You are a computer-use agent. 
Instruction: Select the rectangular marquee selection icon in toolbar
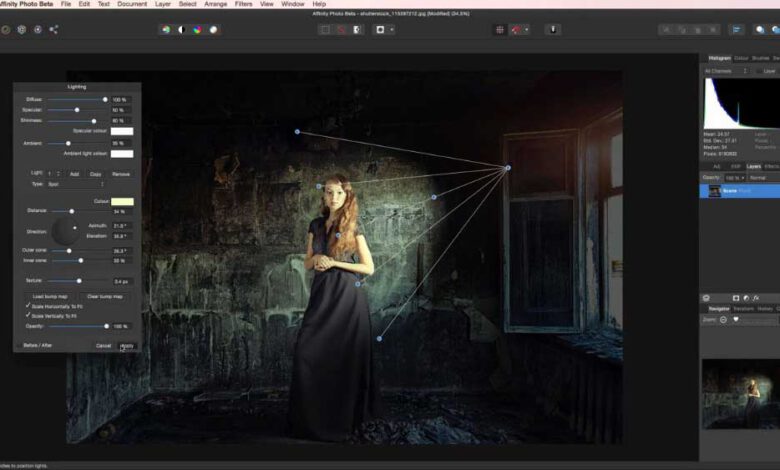click(324, 30)
